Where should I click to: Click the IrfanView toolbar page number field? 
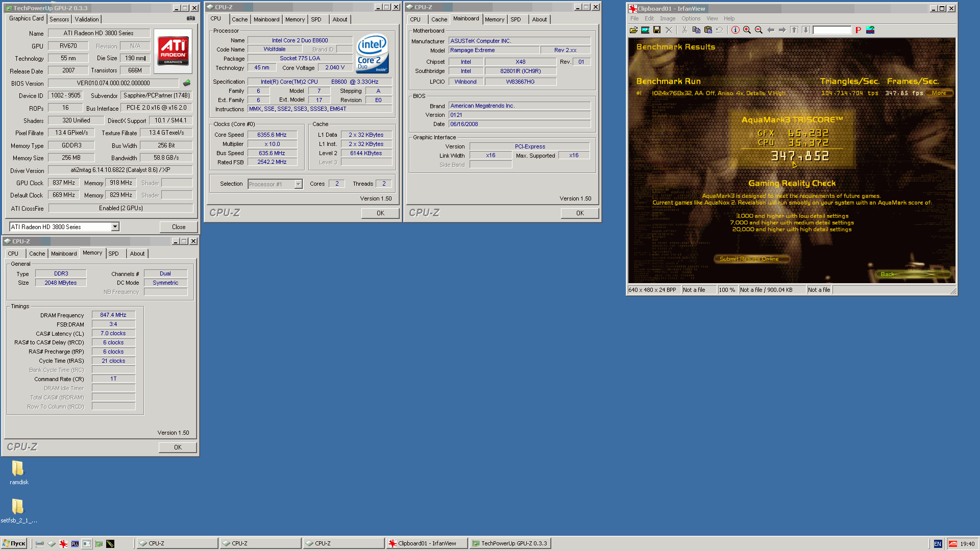coord(832,30)
